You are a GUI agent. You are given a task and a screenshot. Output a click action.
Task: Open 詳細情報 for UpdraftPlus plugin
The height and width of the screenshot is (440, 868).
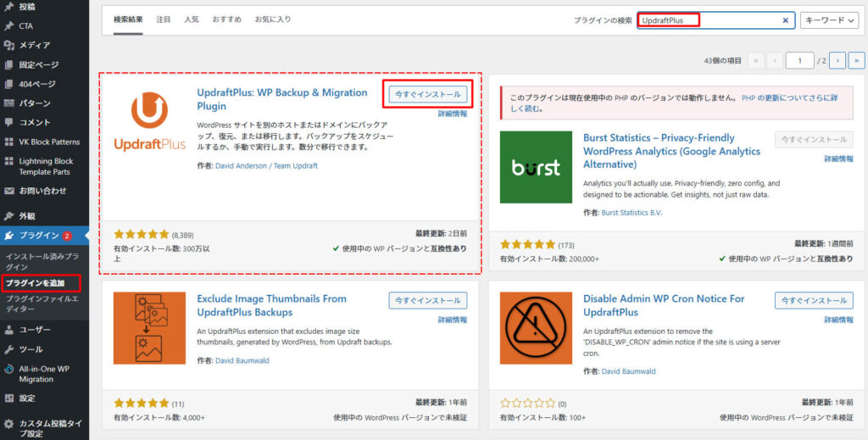pos(453,114)
